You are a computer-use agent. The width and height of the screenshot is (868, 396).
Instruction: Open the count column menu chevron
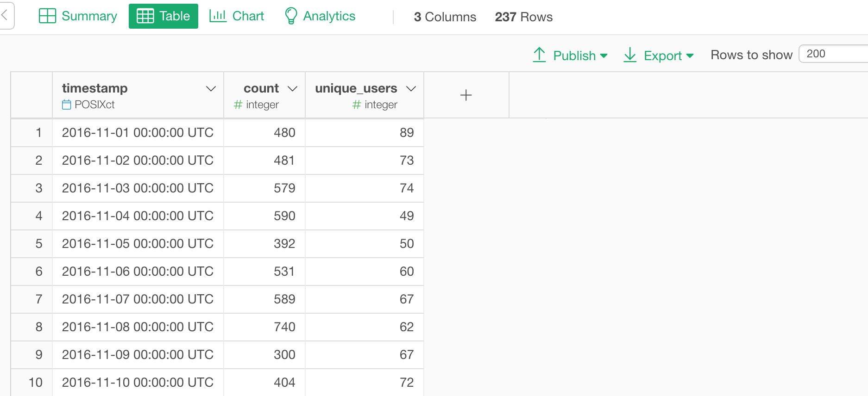(x=292, y=88)
